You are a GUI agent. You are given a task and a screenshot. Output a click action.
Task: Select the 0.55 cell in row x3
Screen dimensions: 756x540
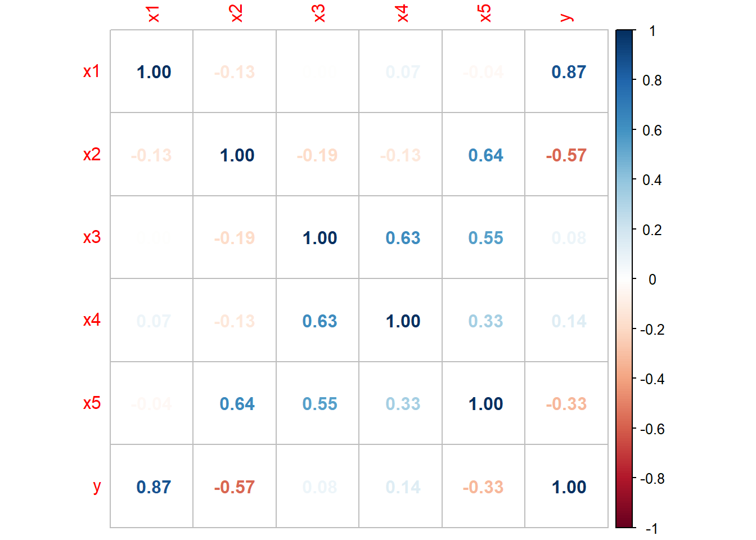pyautogui.click(x=485, y=238)
